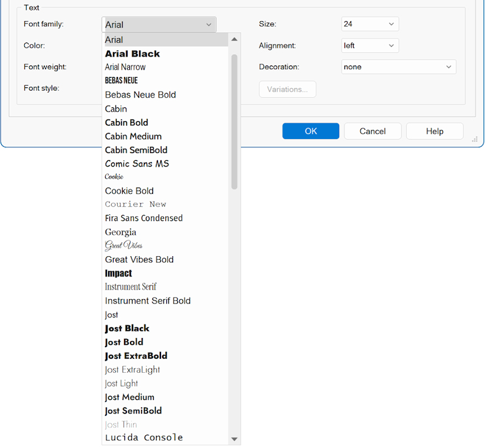Screen dimensions: 486x448
Task: Pick Jost ExtraBold from the list
Action: [x=136, y=356]
